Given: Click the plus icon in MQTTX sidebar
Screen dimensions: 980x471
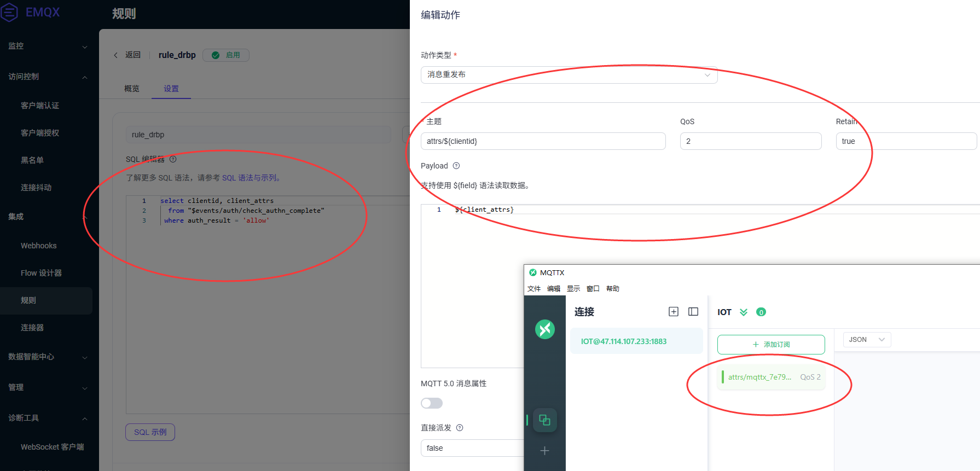Looking at the screenshot, I should [x=544, y=451].
